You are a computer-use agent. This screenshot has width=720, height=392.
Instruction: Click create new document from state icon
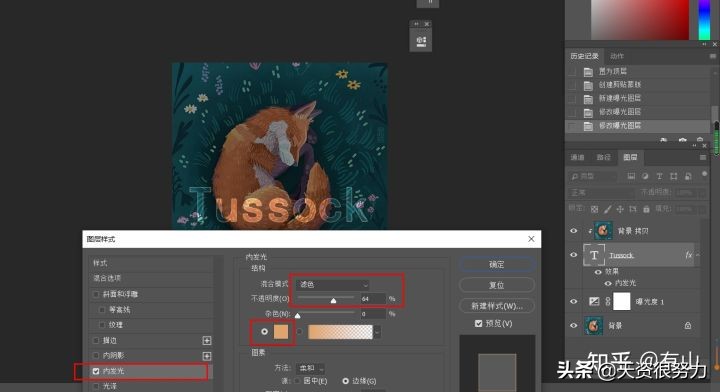663,140
